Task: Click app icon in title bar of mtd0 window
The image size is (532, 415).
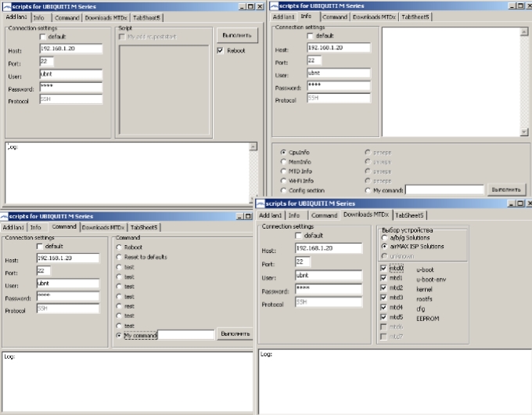Action: point(261,204)
